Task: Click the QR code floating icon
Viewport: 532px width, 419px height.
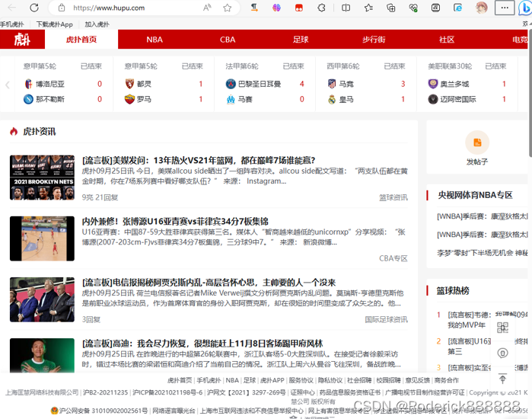Action: [x=502, y=328]
